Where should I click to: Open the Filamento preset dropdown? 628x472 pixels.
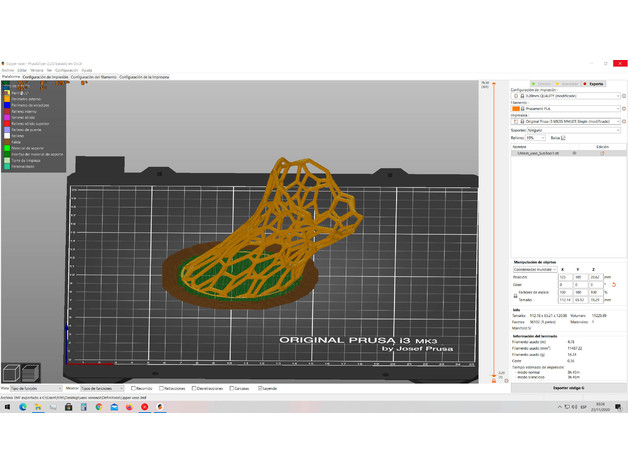coord(565,107)
